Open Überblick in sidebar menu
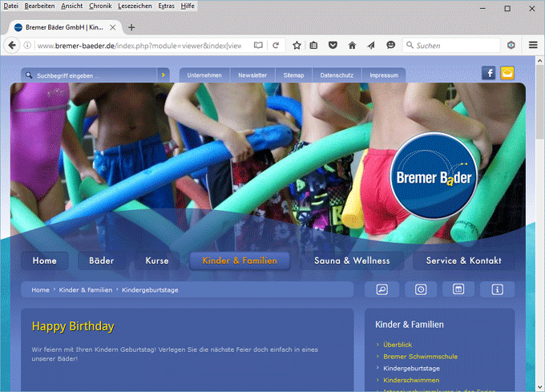Viewport: 545px width, 392px height. pyautogui.click(x=398, y=345)
